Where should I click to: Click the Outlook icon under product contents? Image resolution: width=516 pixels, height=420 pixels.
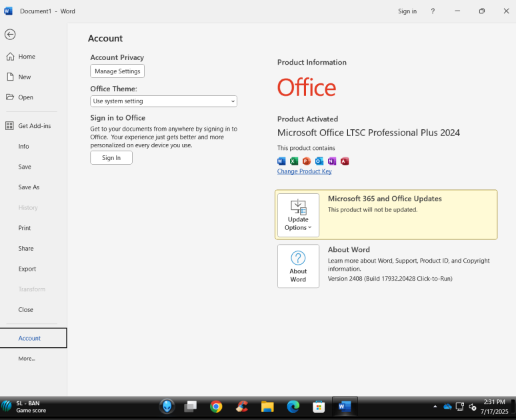point(319,161)
